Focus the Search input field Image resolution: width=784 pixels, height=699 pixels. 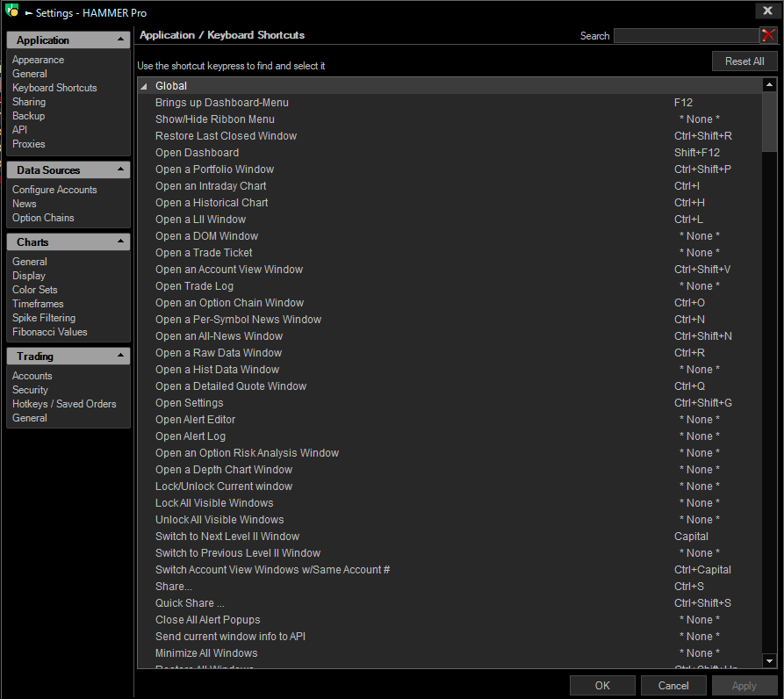click(686, 35)
